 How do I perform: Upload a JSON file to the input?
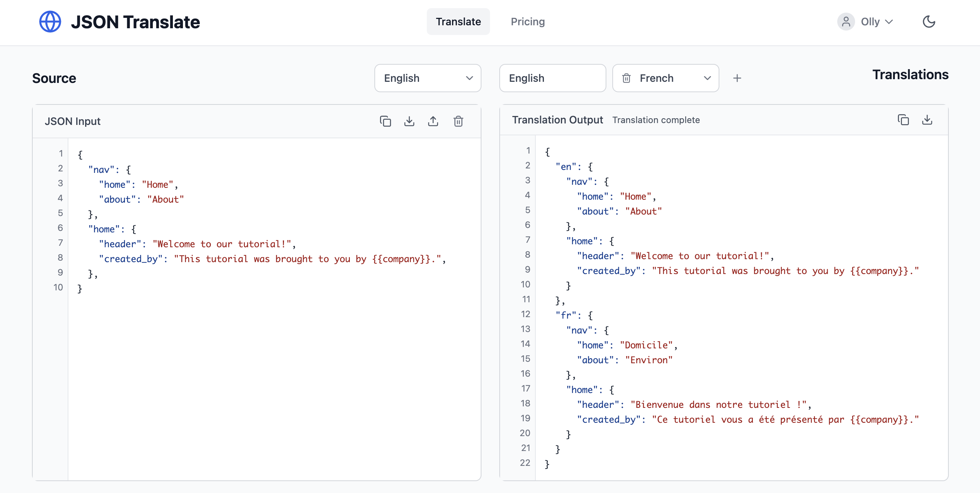pyautogui.click(x=433, y=121)
